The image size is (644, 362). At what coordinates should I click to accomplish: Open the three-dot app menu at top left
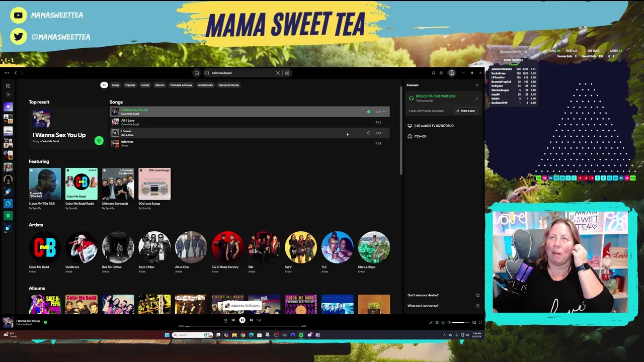coord(7,73)
